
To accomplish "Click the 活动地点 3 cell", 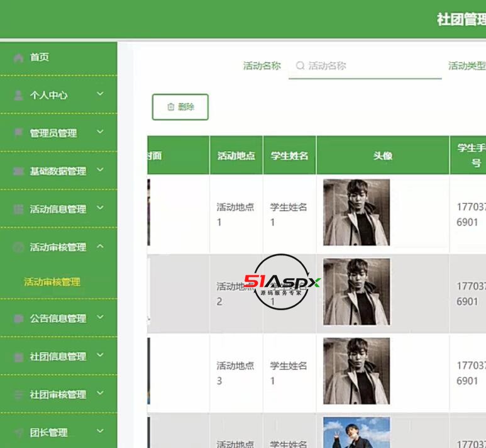I will click(x=236, y=373).
